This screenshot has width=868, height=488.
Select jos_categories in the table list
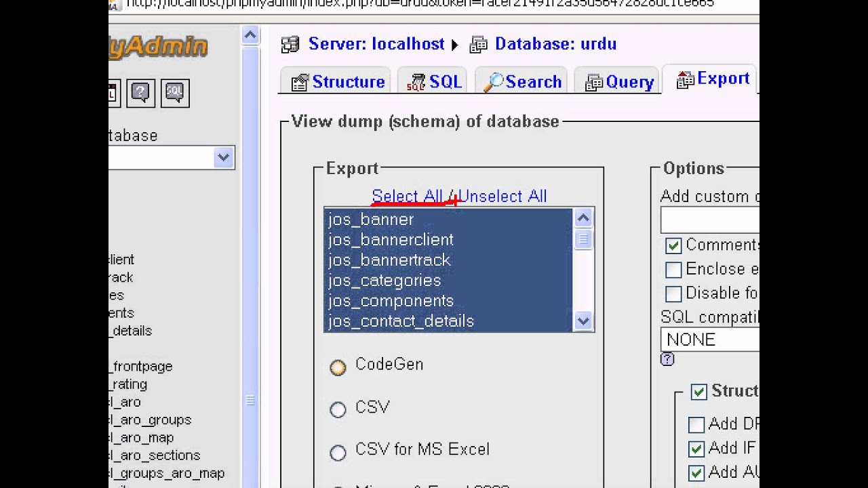[x=448, y=281]
